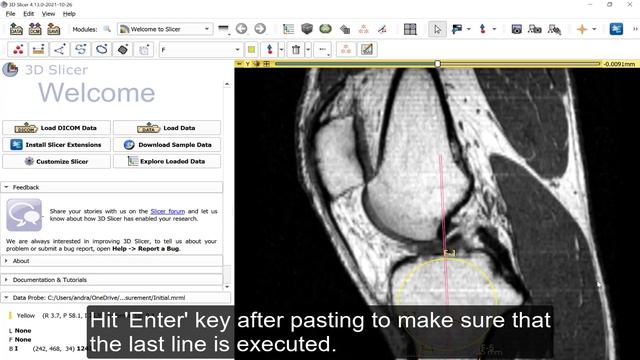Viewport: 640px width, 360px height.
Task: Create a new closed curve markup
Action: tap(102, 50)
